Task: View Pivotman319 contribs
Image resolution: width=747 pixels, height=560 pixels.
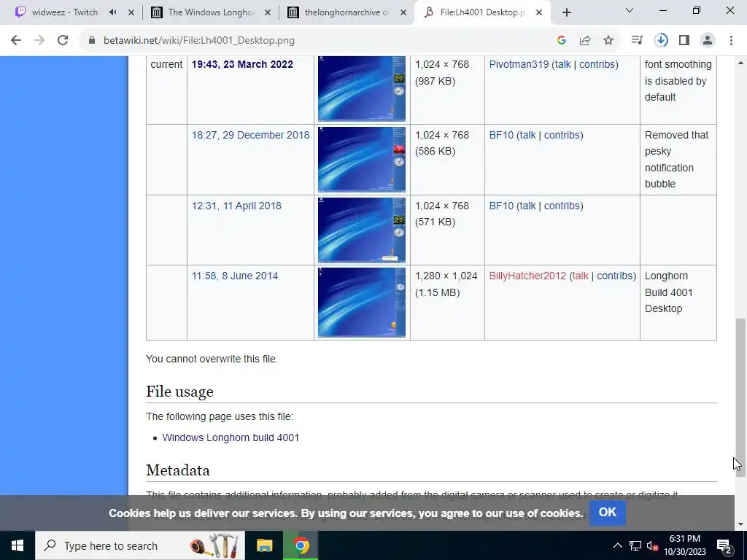Action: 597,64
